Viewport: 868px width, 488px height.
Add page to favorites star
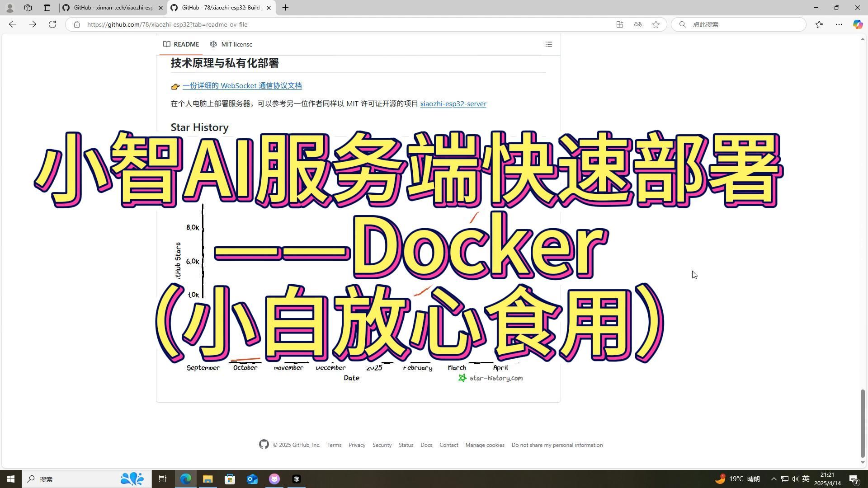(656, 24)
